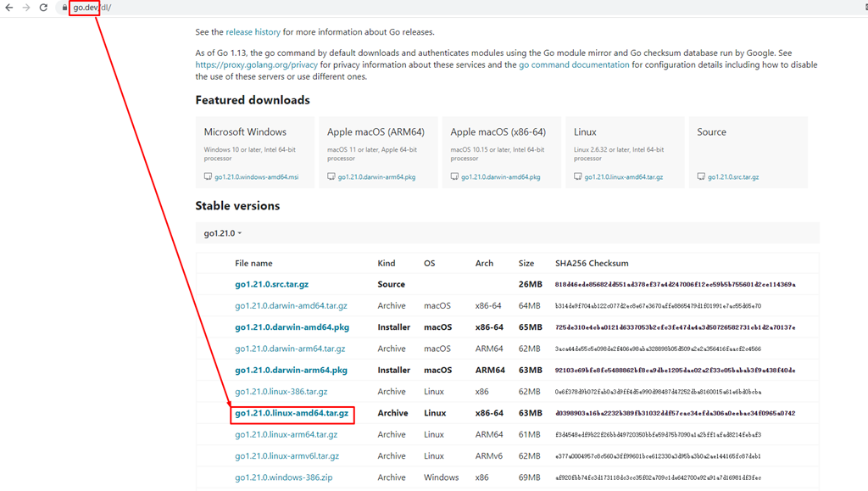
Task: Click the Stable versions heading
Action: (x=237, y=206)
